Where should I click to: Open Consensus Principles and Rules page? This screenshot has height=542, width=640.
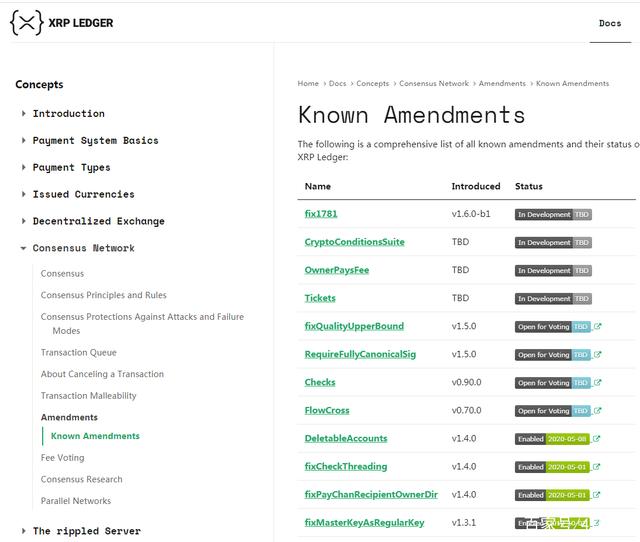pyautogui.click(x=103, y=295)
